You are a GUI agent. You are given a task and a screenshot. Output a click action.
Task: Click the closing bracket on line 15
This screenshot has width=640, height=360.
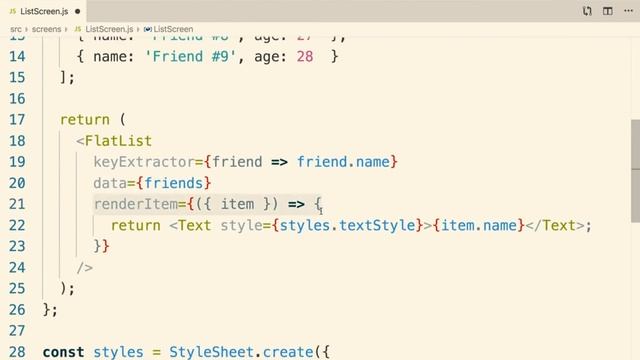click(67, 77)
